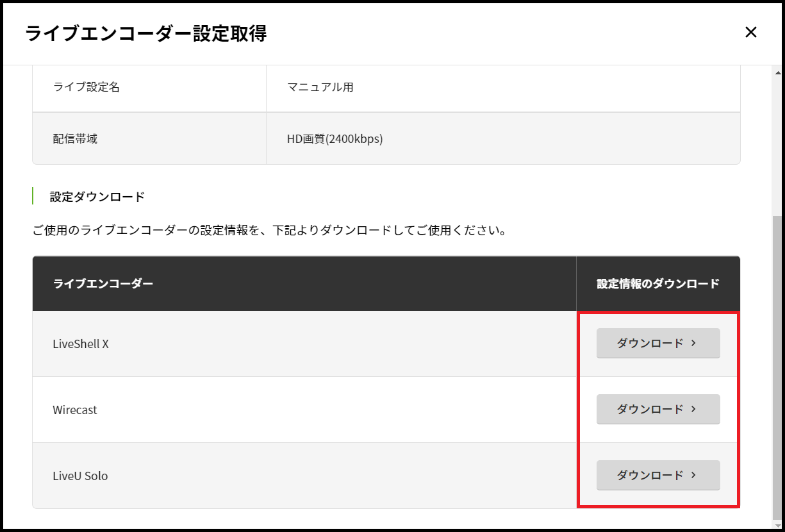Click the chevron arrow on Wirecast download
This screenshot has width=785, height=532.
pyautogui.click(x=694, y=410)
